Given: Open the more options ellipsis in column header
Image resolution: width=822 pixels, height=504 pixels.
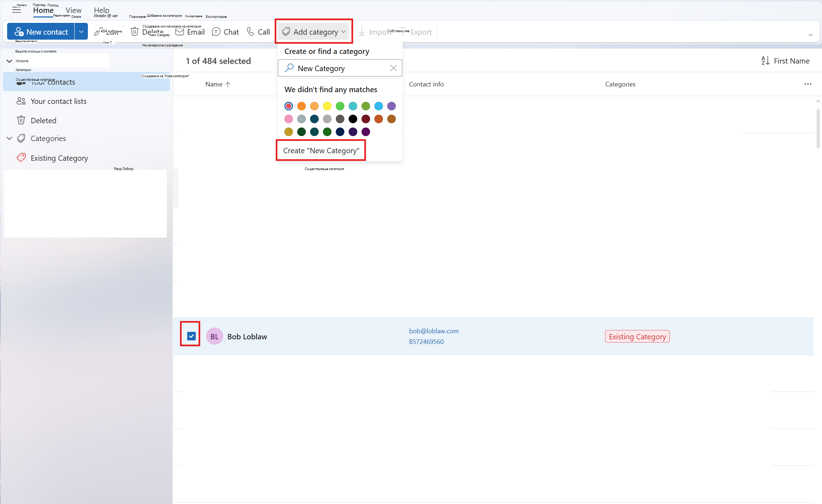Looking at the screenshot, I should [808, 84].
